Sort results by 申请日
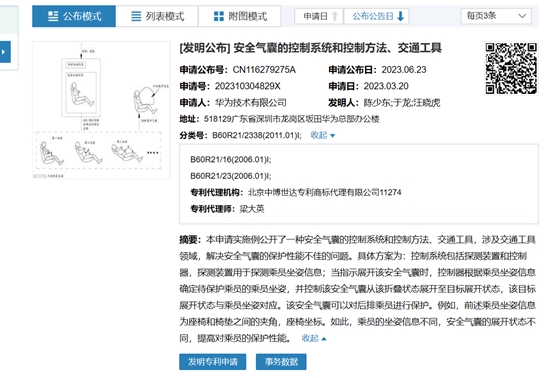The height and width of the screenshot is (378, 550). click(319, 16)
